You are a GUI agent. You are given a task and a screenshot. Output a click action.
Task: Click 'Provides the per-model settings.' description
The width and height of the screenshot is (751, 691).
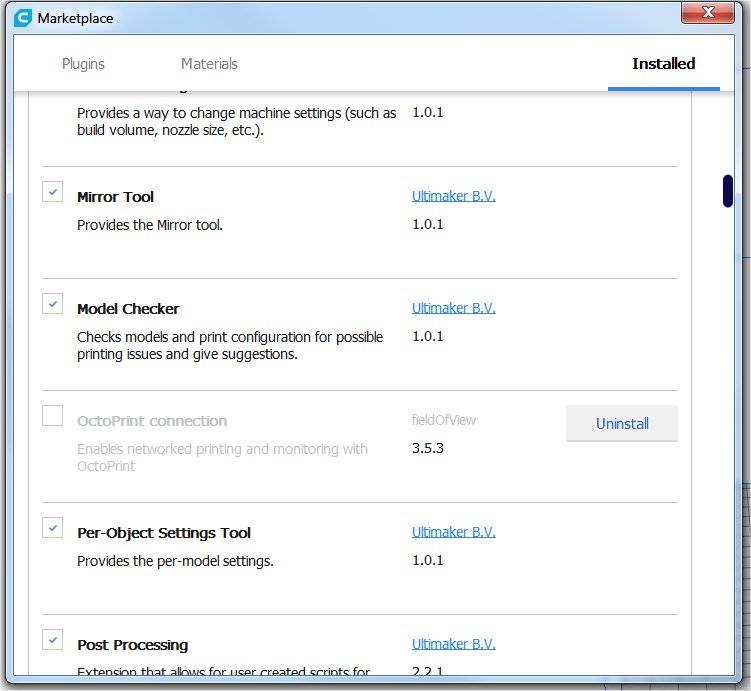point(175,561)
